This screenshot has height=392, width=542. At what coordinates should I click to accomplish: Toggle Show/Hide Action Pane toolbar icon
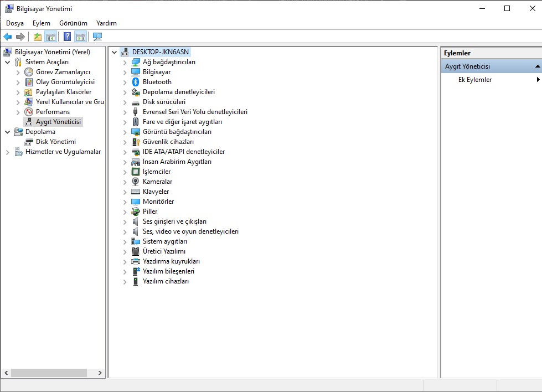81,37
